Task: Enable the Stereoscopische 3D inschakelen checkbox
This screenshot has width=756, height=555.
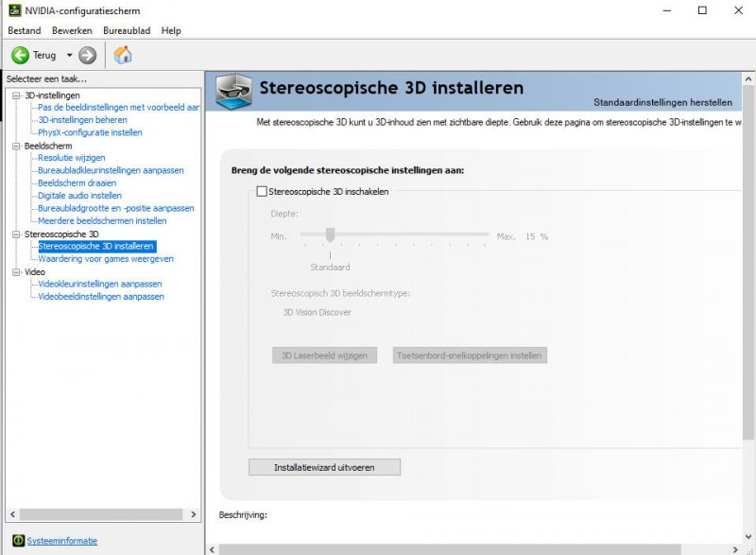Action: [262, 191]
